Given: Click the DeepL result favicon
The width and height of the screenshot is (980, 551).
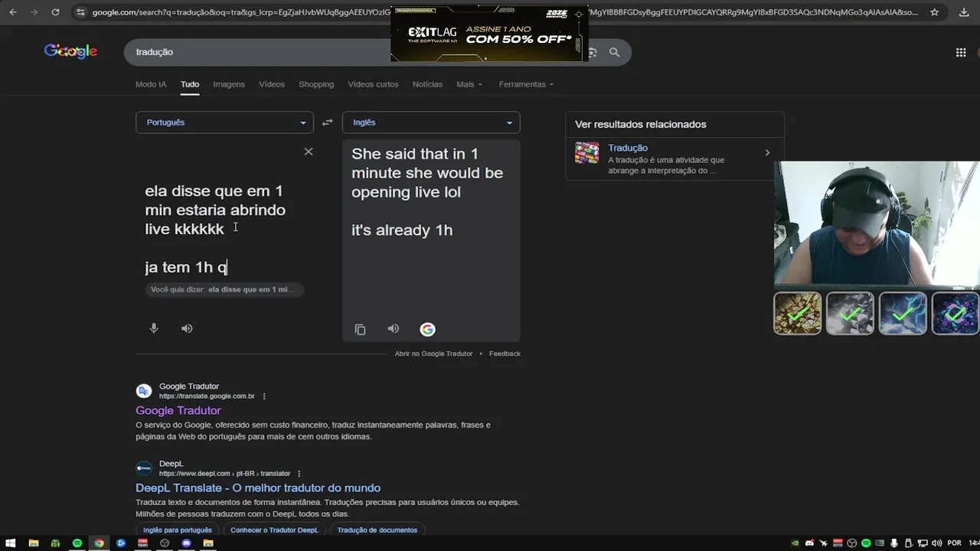Looking at the screenshot, I should [x=144, y=468].
